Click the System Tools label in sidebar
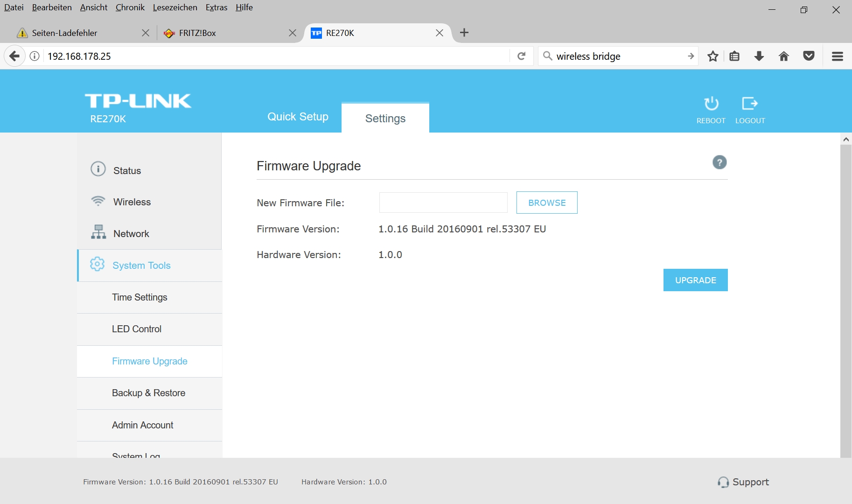Screen dimensions: 852x504 pyautogui.click(x=141, y=266)
